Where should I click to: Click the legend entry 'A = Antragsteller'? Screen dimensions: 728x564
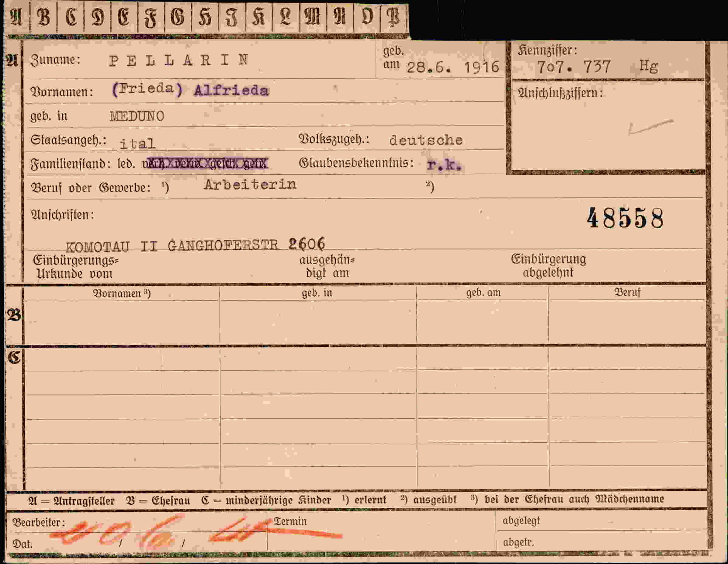72,501
